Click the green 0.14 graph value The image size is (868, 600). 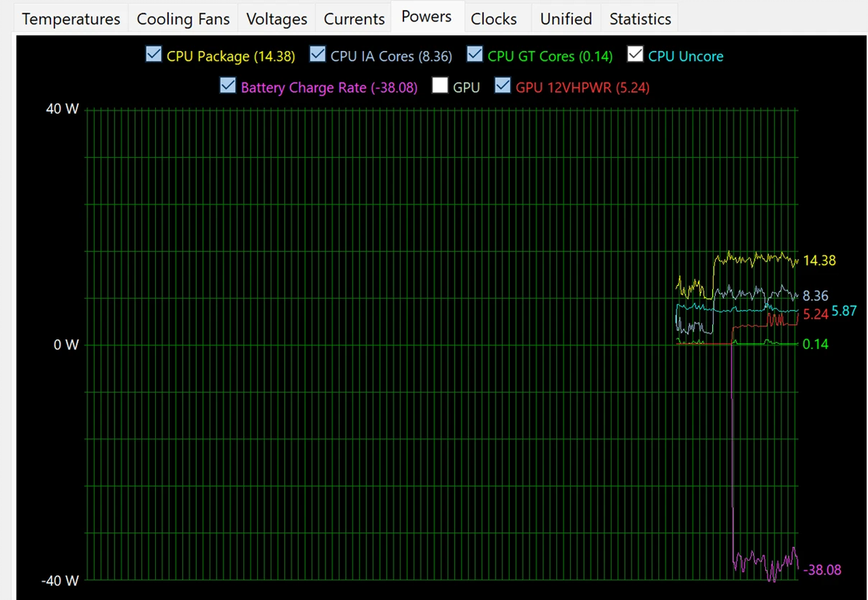coord(816,344)
